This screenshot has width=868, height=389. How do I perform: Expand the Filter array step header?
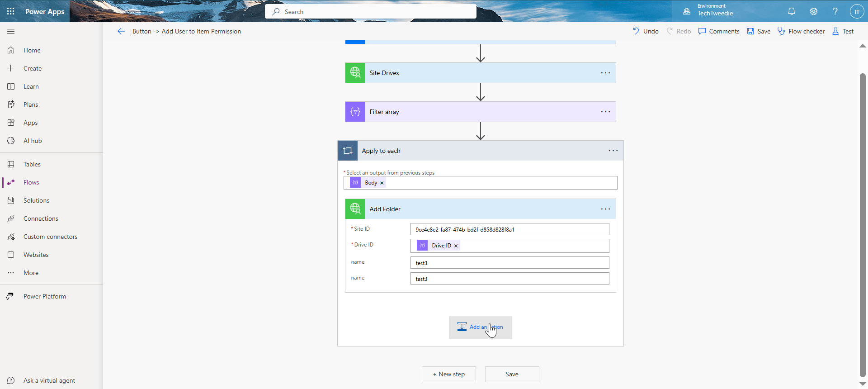click(480, 112)
